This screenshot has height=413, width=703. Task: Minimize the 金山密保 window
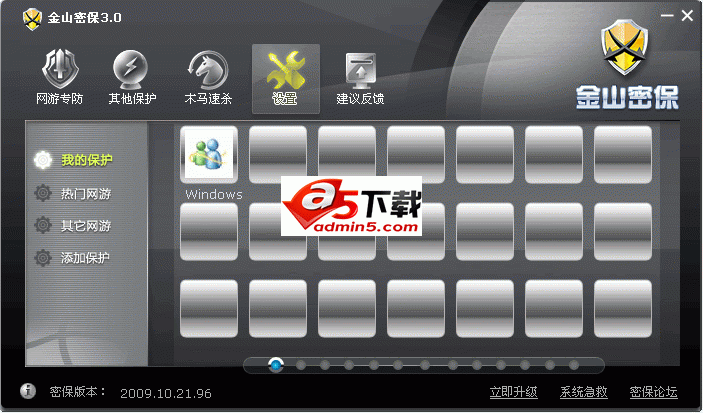tap(667, 16)
